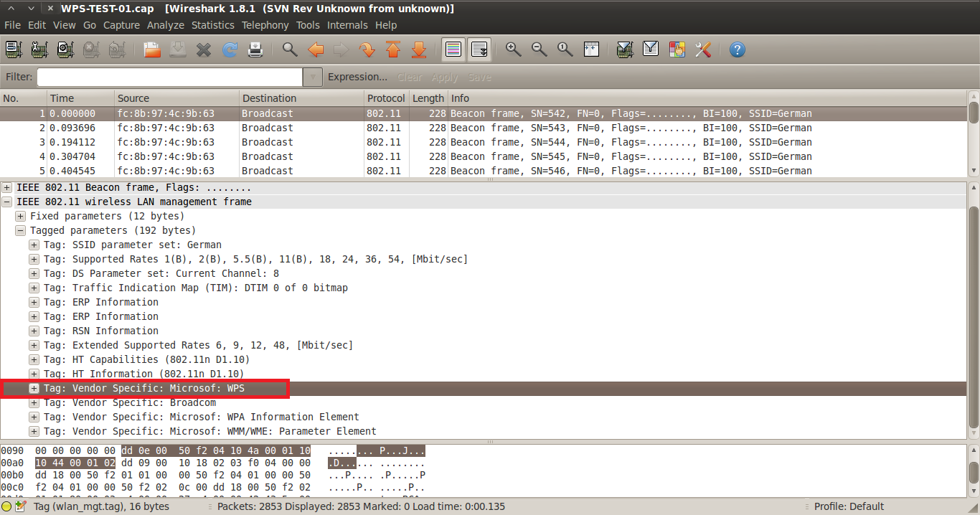
Task: Toggle auto scroll during live capture
Action: point(479,49)
